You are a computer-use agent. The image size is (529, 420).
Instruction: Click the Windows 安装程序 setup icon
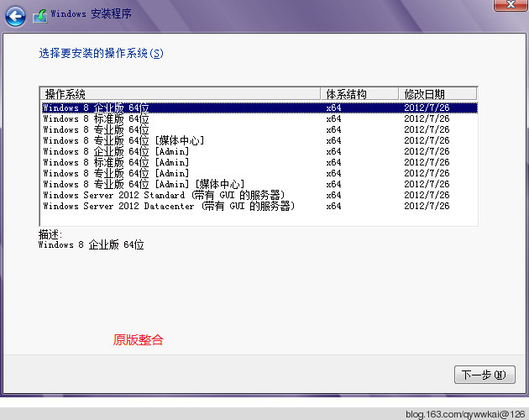coord(40,16)
